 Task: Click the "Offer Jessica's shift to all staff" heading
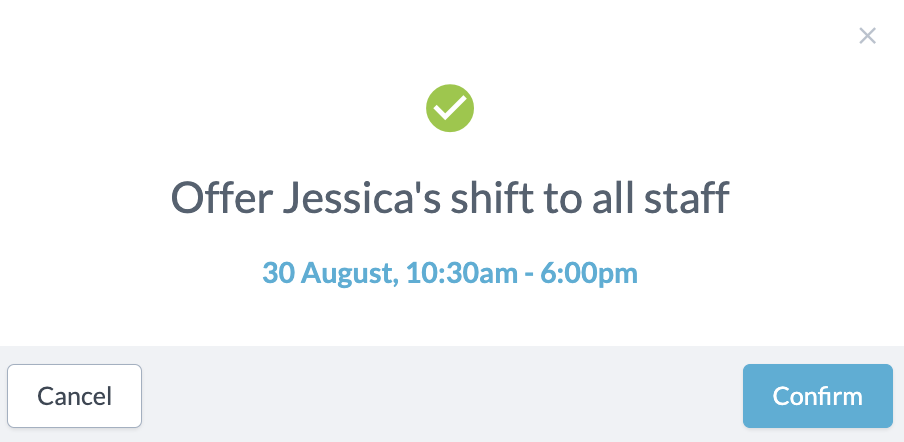[450, 198]
